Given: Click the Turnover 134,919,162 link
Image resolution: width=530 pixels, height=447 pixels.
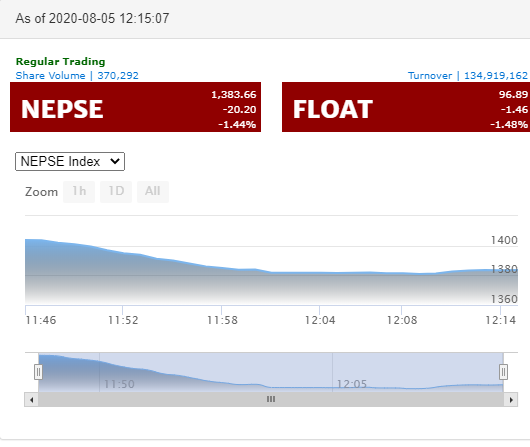Looking at the screenshot, I should click(468, 75).
